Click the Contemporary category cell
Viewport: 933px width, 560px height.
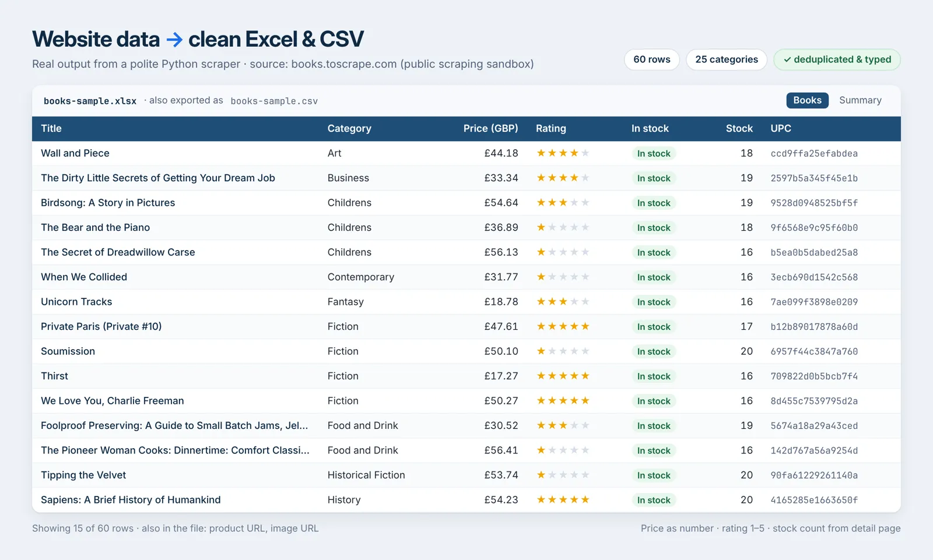point(361,277)
